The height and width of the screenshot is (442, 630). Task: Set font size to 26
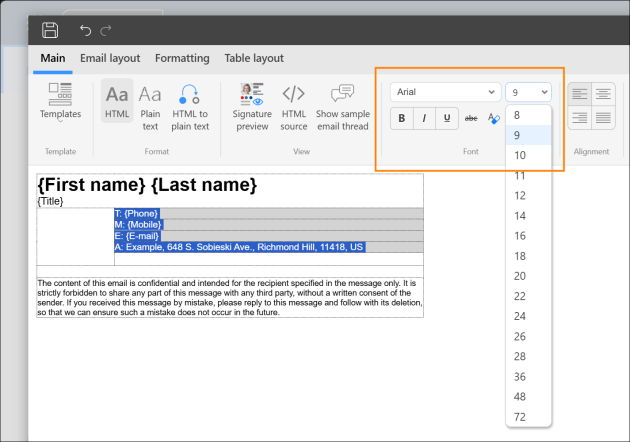pyautogui.click(x=528, y=336)
